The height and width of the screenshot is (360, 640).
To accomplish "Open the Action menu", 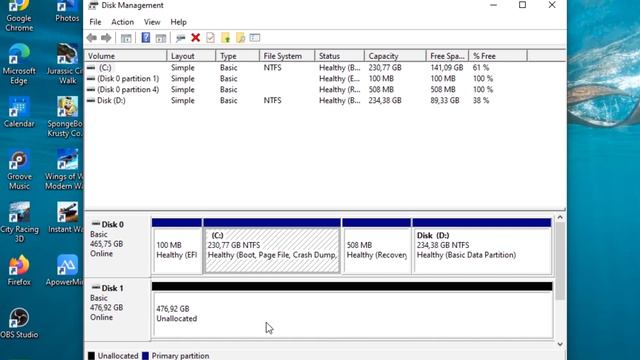I will click(122, 22).
